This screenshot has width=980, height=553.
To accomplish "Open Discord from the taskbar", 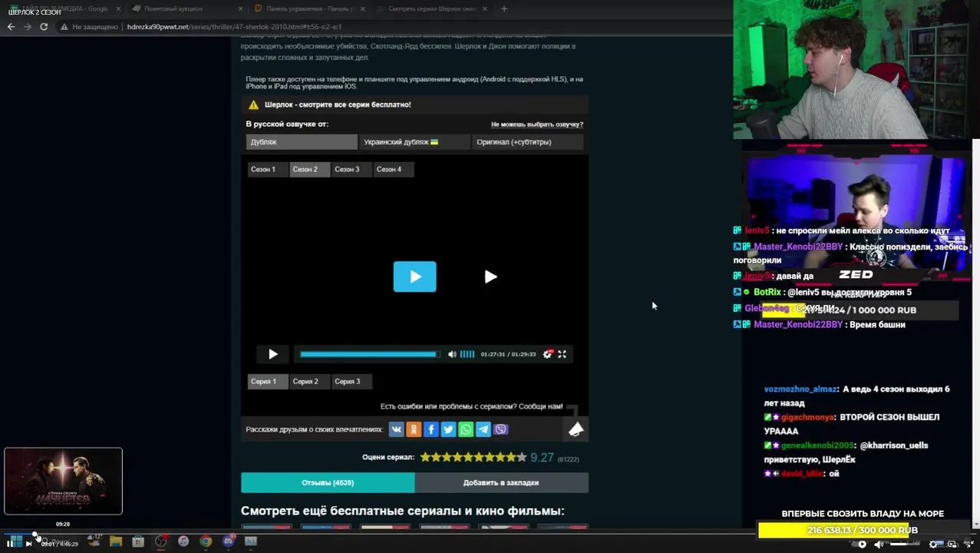I will [228, 541].
